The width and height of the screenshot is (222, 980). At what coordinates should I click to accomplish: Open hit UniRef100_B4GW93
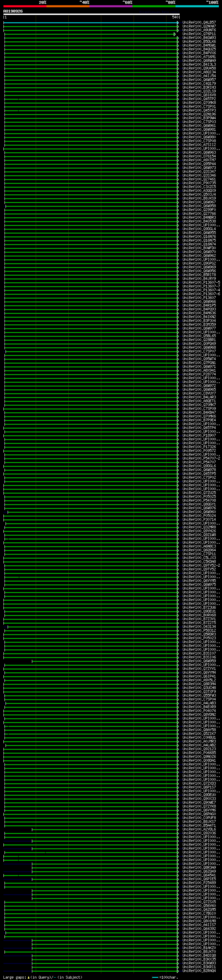pos(199,38)
